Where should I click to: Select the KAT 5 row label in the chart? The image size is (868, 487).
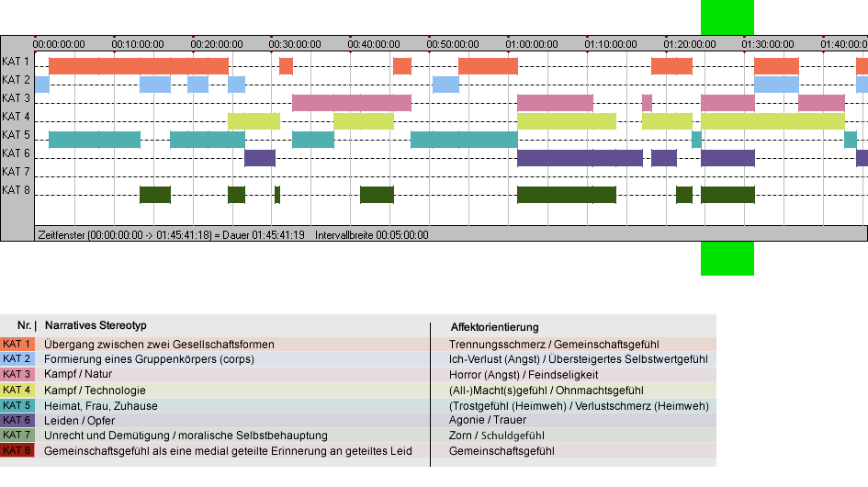pyautogui.click(x=16, y=135)
